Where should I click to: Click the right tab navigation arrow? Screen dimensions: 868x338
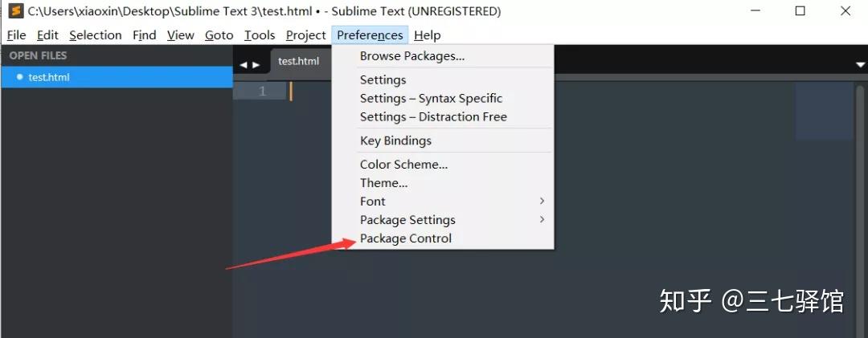(x=256, y=65)
